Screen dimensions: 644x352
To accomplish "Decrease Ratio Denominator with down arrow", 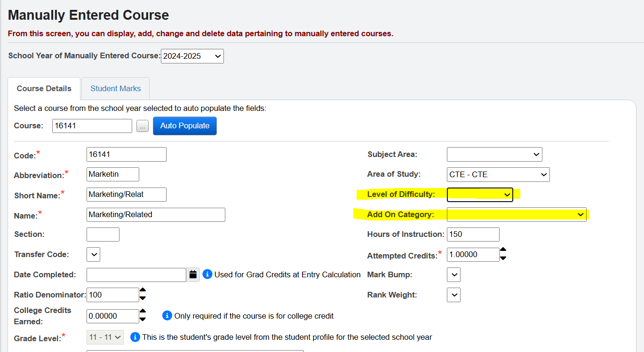I will (x=143, y=298).
